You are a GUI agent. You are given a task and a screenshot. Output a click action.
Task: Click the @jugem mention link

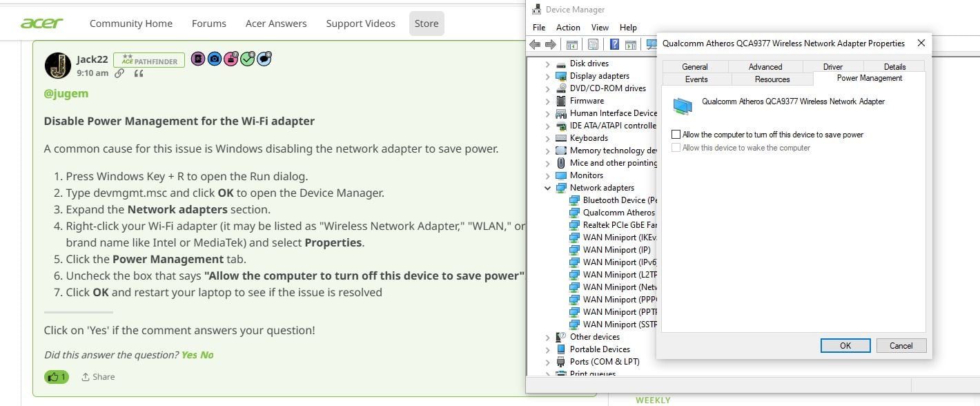tap(66, 94)
